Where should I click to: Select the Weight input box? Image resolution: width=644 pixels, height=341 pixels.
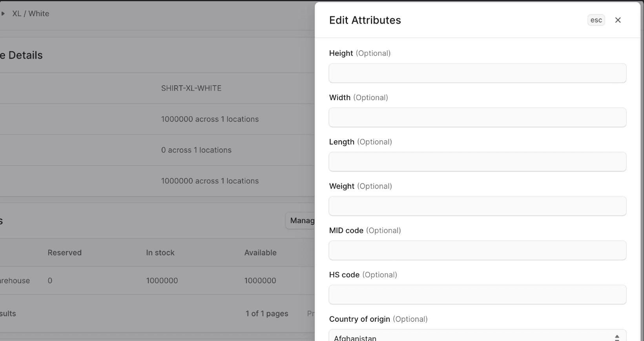tap(477, 206)
